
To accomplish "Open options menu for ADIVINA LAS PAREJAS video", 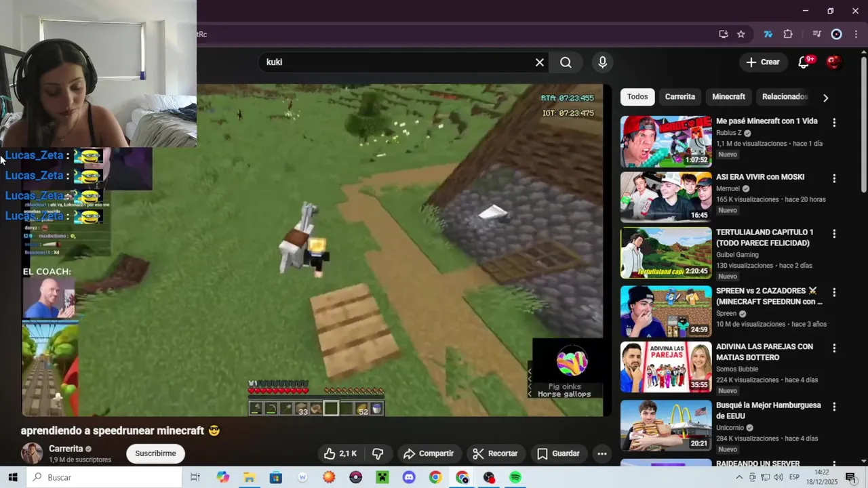I will tap(834, 348).
